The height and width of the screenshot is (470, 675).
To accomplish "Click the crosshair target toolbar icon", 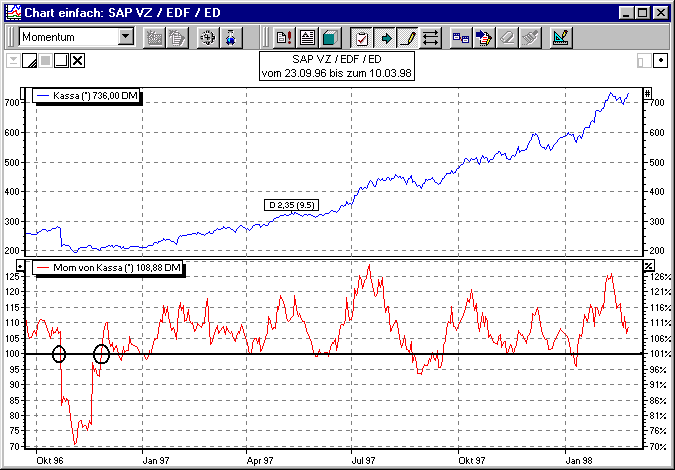I will tap(207, 38).
